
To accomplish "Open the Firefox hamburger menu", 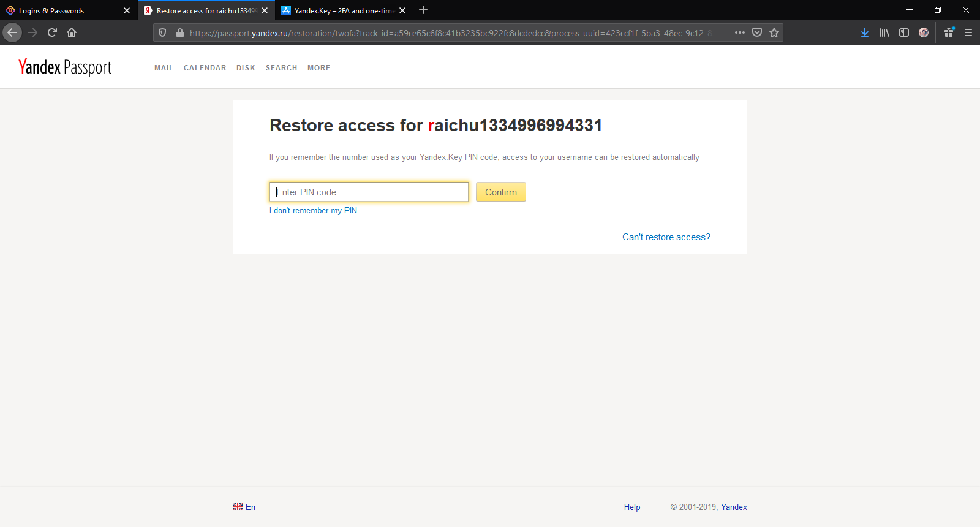I will 968,32.
